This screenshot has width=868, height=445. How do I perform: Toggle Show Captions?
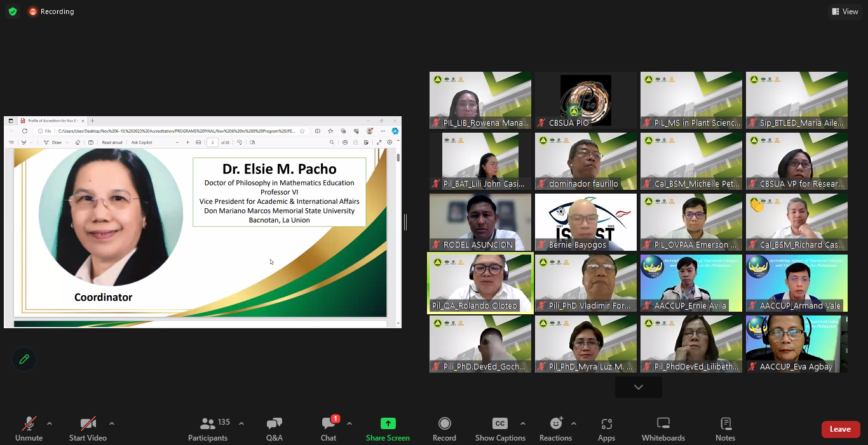pyautogui.click(x=500, y=428)
